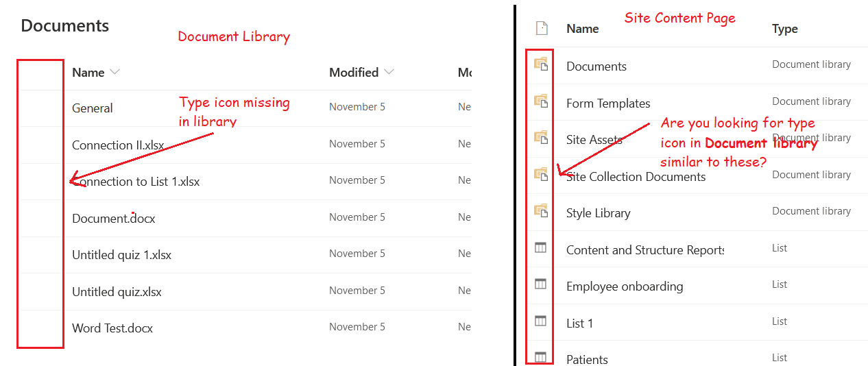This screenshot has height=366, width=868.
Task: Open Word Test.docx file
Action: (x=112, y=328)
